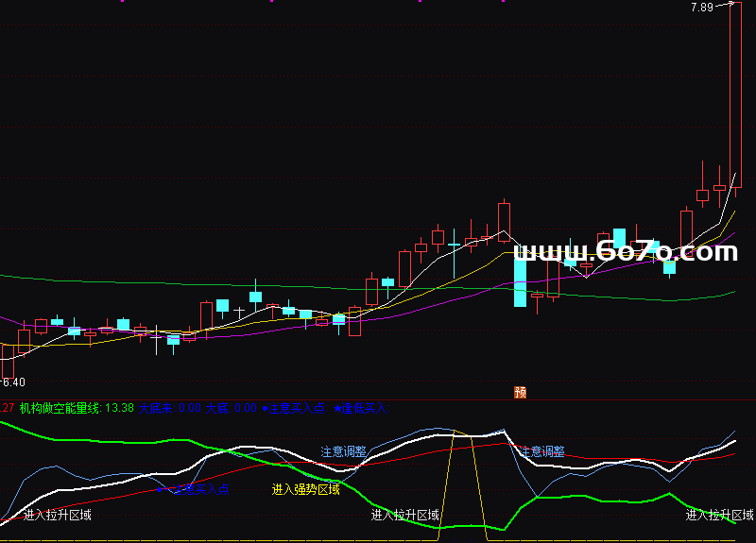
Task: Click the yellow 进入强势区域 annotation
Action: 305,489
